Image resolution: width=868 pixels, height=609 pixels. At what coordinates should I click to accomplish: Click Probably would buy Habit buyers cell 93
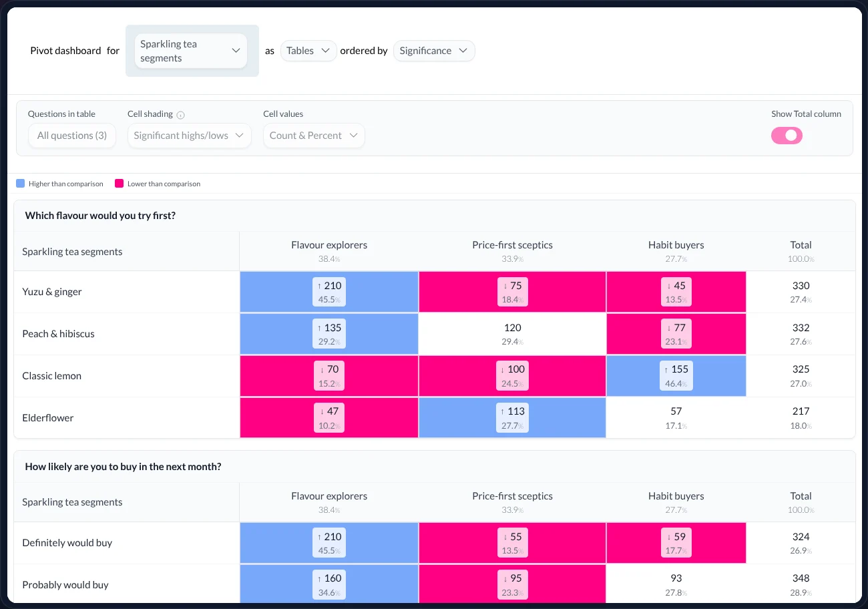tap(676, 585)
